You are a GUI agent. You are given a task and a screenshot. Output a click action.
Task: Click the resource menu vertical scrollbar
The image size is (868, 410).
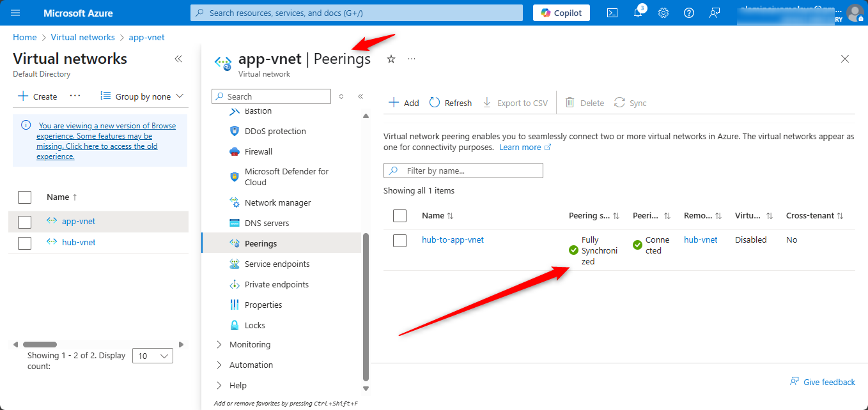coord(366,307)
